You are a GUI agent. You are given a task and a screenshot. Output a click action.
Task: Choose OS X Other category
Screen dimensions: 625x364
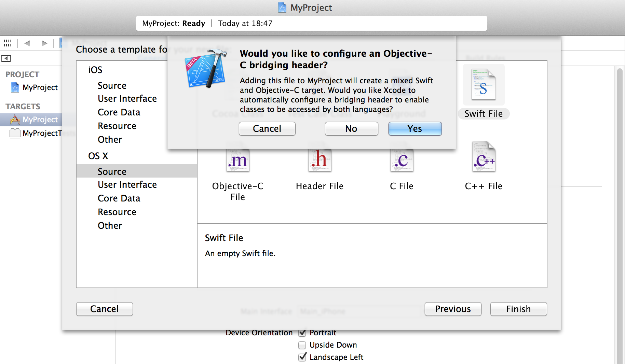click(x=110, y=226)
